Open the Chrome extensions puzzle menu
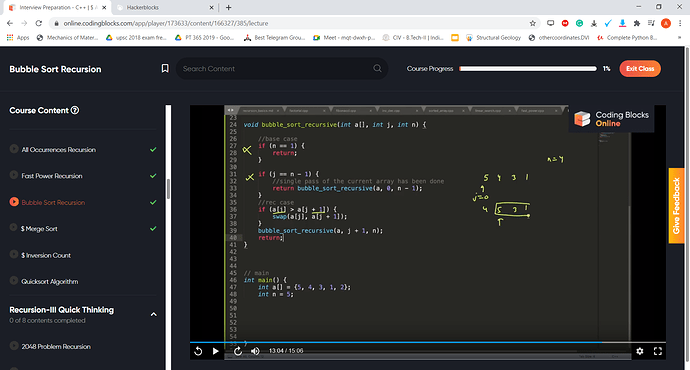 pyautogui.click(x=637, y=23)
